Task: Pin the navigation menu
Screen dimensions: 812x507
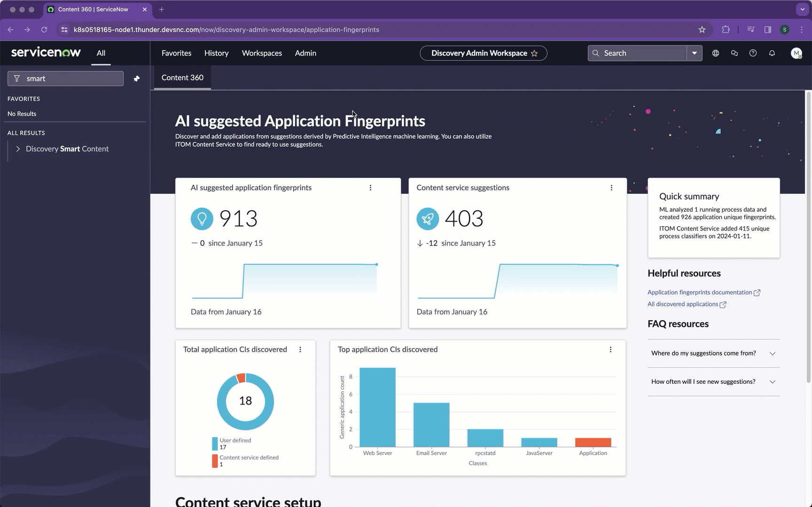Action: click(136, 79)
